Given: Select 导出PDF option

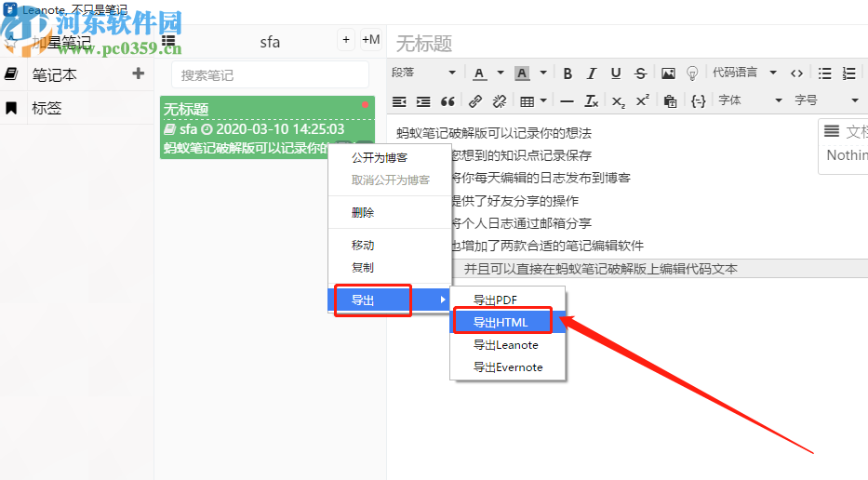Looking at the screenshot, I should click(x=508, y=300).
